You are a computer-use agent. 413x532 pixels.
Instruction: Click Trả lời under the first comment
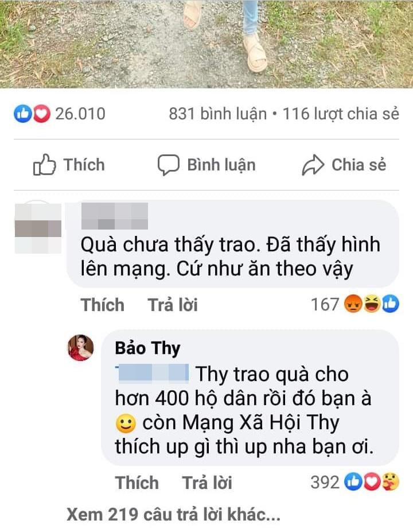(x=173, y=304)
